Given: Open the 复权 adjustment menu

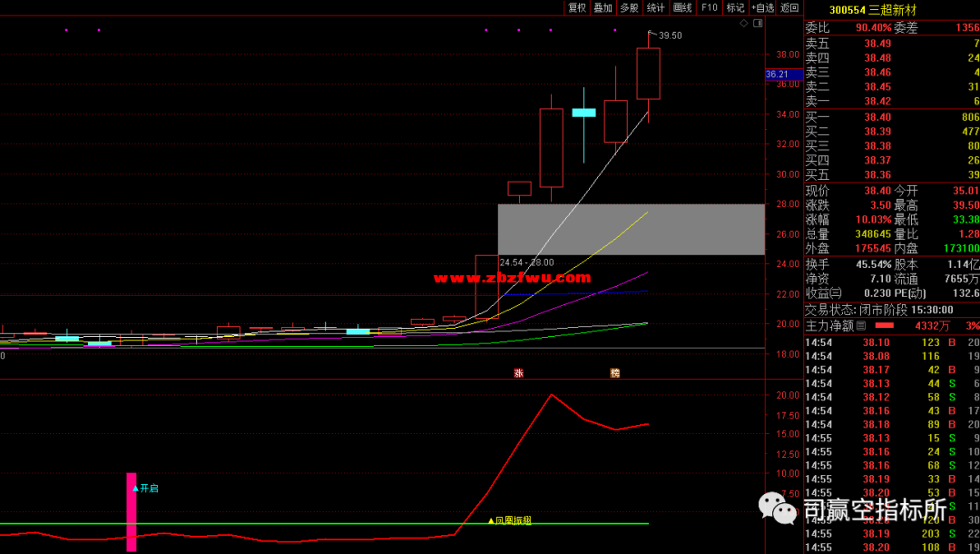Looking at the screenshot, I should coord(577,7).
